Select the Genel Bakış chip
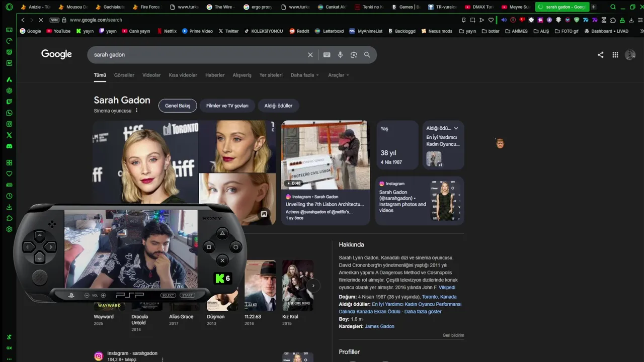Screen dimensions: 644x362 click(x=178, y=106)
